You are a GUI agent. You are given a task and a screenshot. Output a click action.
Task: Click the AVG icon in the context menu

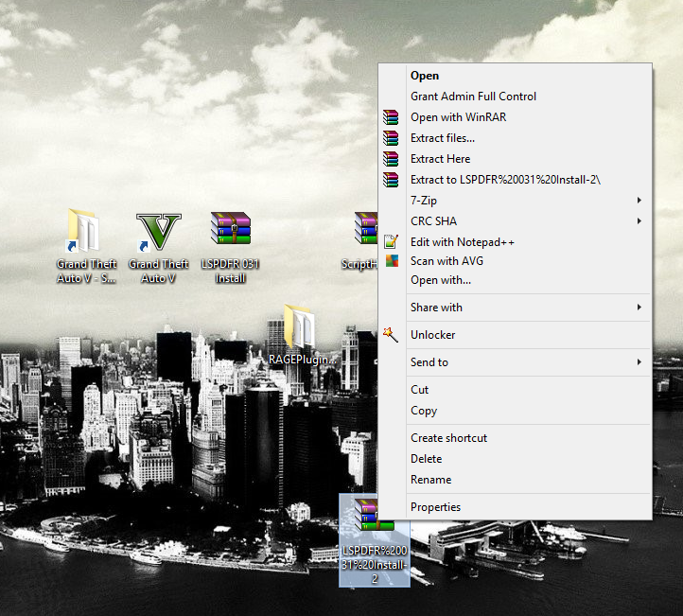coord(392,261)
